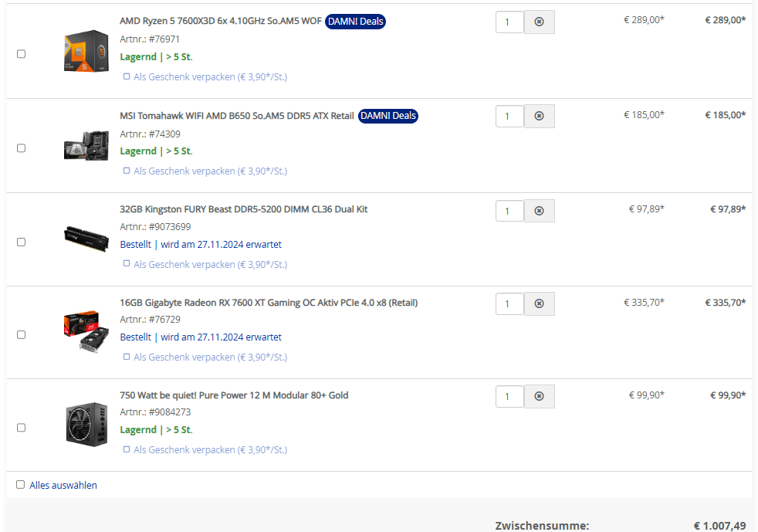Viewport: 758px width, 532px height.
Task: Focus quantity field for Gigabyte Radeon RX 7600
Action: click(x=509, y=303)
